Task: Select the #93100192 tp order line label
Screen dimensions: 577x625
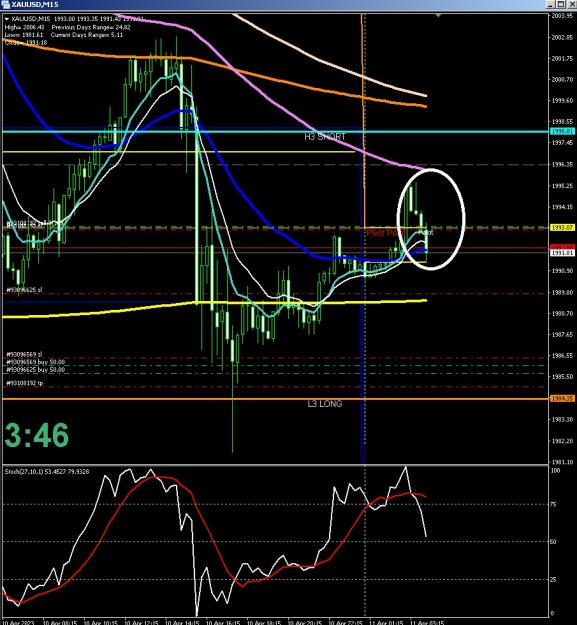Action: (x=25, y=383)
